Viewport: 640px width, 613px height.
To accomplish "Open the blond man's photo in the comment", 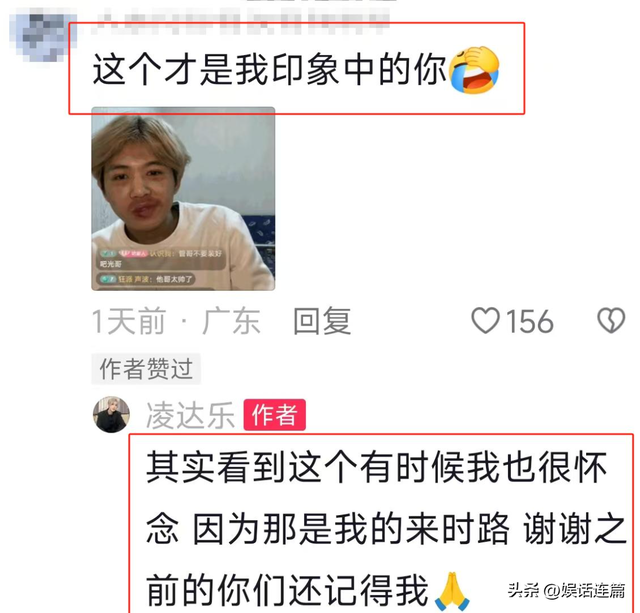I will click(183, 199).
